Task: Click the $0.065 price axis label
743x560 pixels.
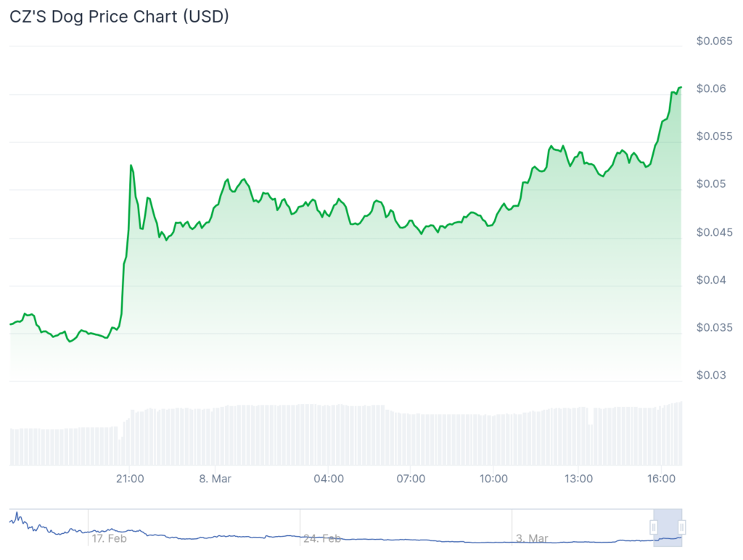Action: click(x=714, y=41)
